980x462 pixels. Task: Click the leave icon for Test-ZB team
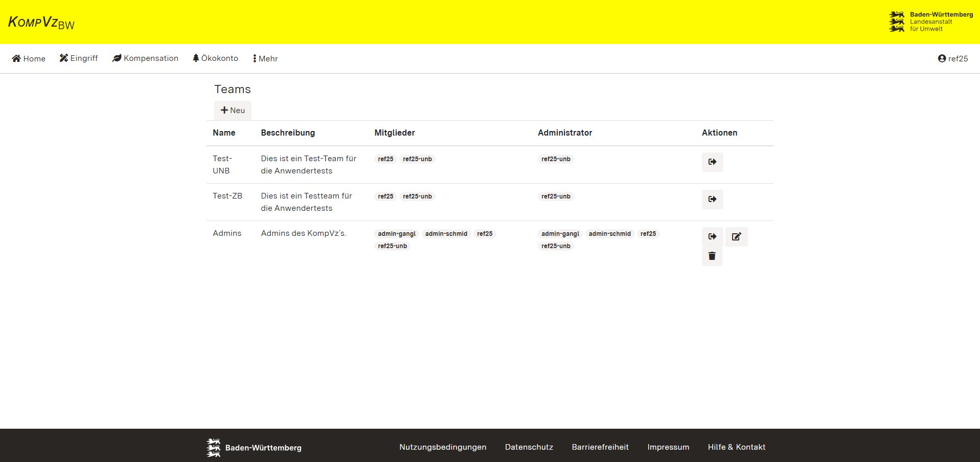point(712,199)
